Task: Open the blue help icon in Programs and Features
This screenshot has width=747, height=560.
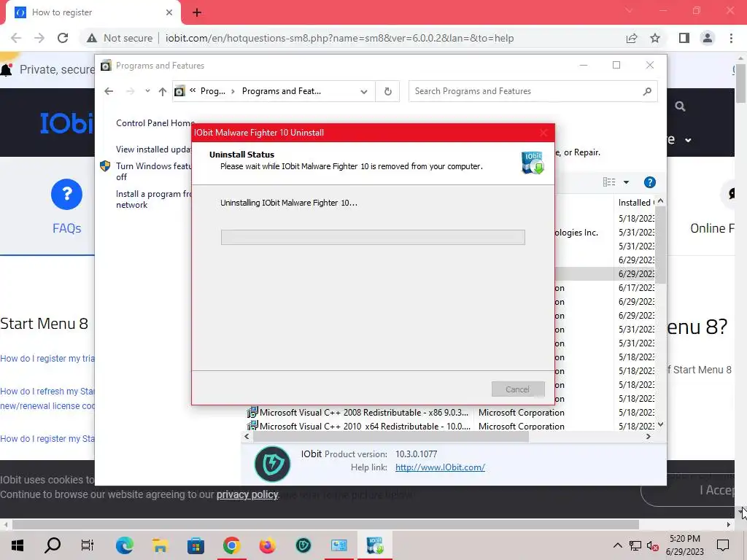Action: pos(650,182)
